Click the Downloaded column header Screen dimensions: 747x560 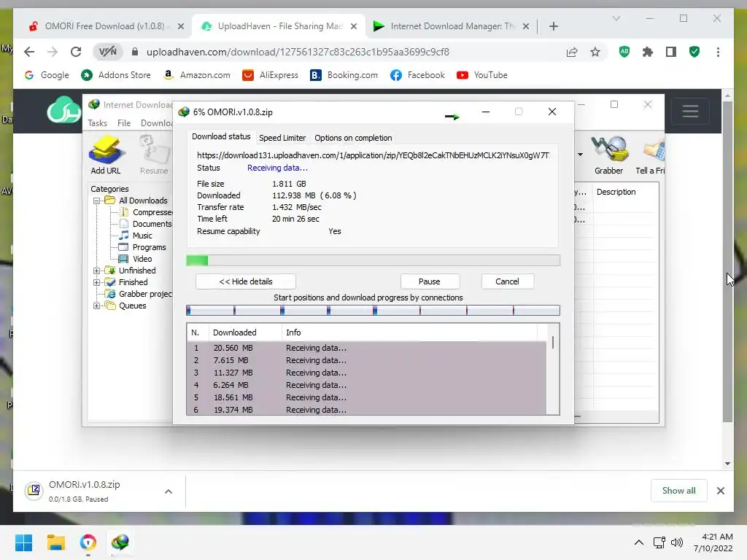click(x=245, y=332)
